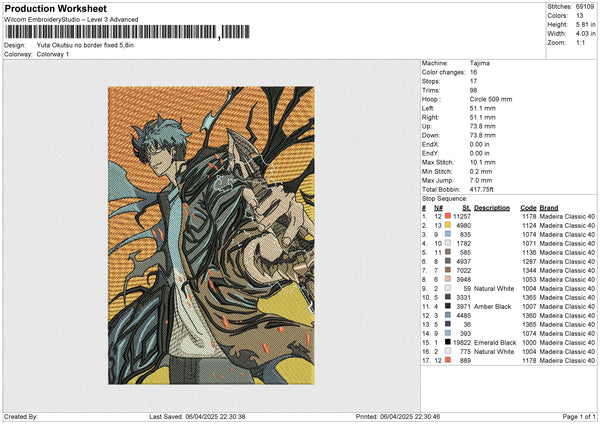
Task: Click the 'Emerald Black' description
Action: (x=495, y=342)
